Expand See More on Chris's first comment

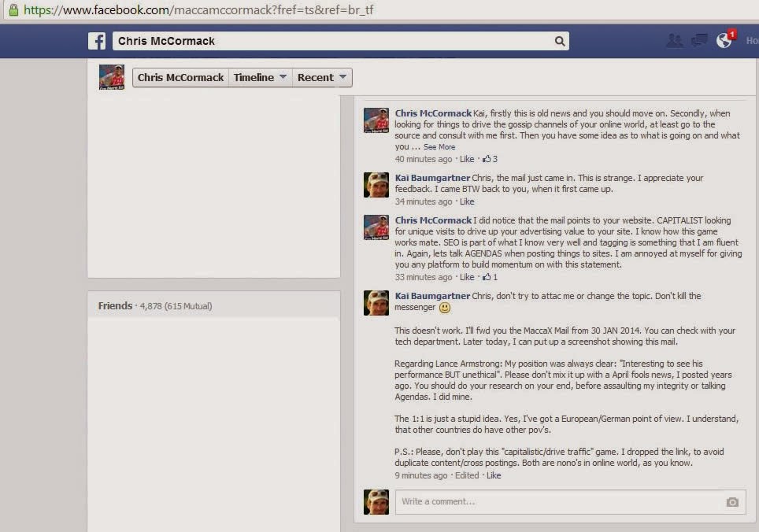tap(439, 147)
